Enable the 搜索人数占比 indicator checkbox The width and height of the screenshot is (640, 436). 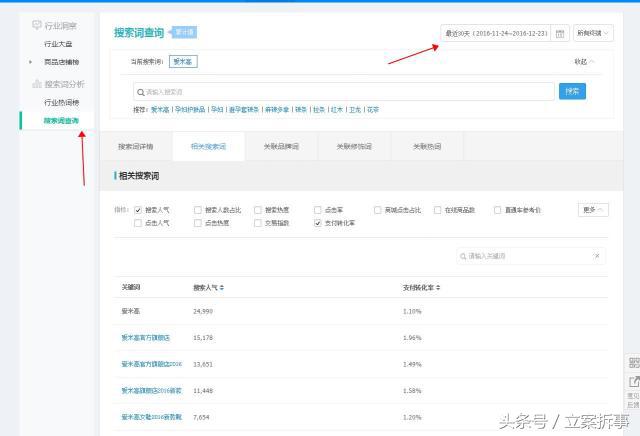[198, 210]
